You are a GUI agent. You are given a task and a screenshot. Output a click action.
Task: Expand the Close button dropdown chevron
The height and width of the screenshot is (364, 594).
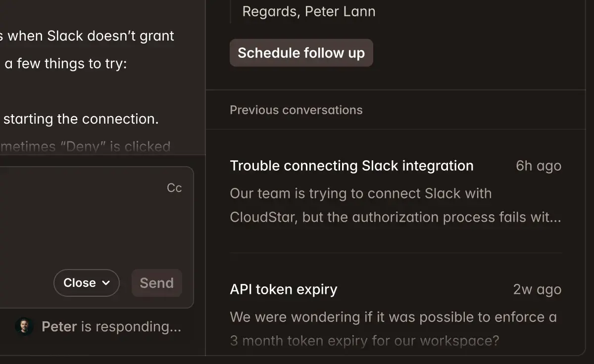point(105,283)
